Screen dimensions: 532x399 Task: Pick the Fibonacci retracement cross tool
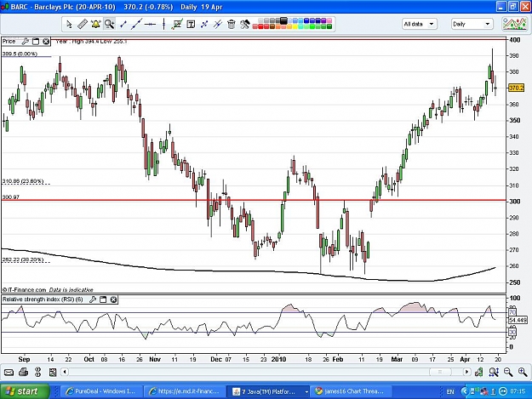(x=204, y=24)
